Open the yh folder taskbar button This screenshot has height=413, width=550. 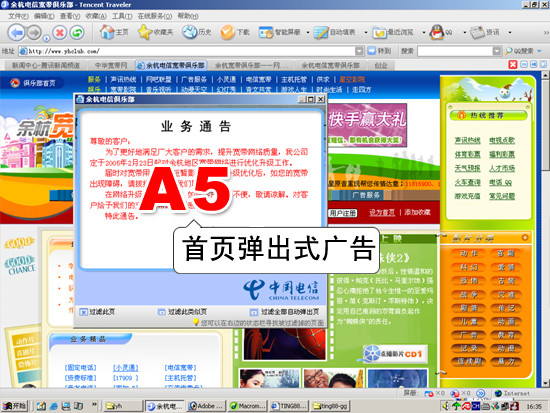point(123,406)
